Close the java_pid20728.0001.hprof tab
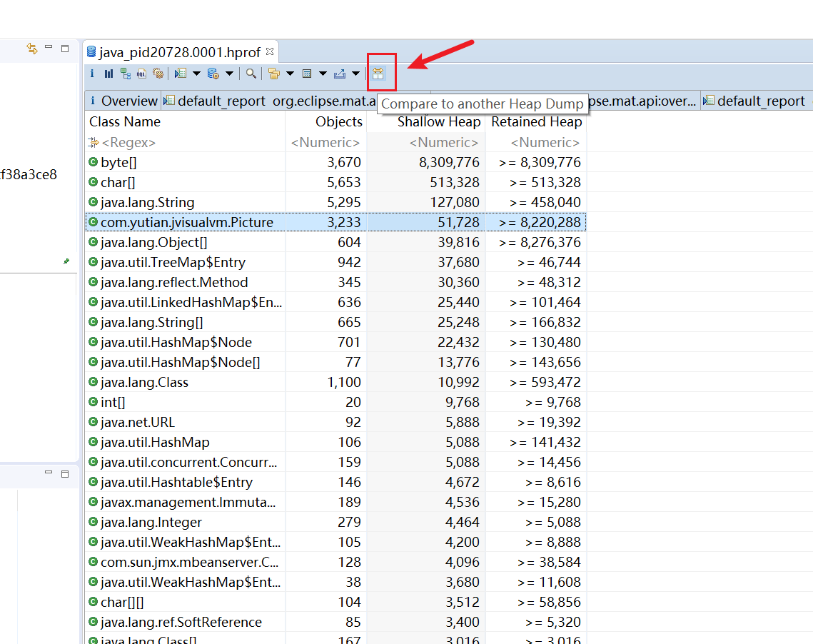 270,51
